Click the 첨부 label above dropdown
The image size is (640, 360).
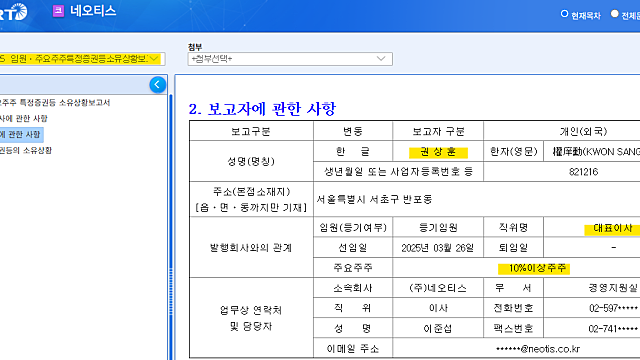195,47
